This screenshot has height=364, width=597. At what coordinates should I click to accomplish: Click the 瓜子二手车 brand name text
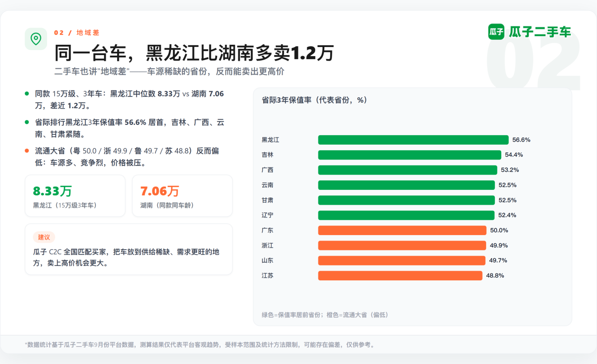tap(540, 32)
